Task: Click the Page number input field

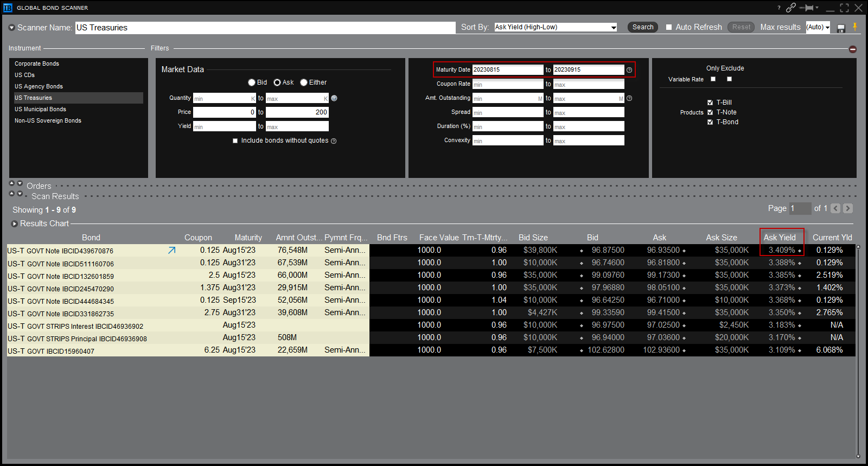Action: tap(800, 208)
